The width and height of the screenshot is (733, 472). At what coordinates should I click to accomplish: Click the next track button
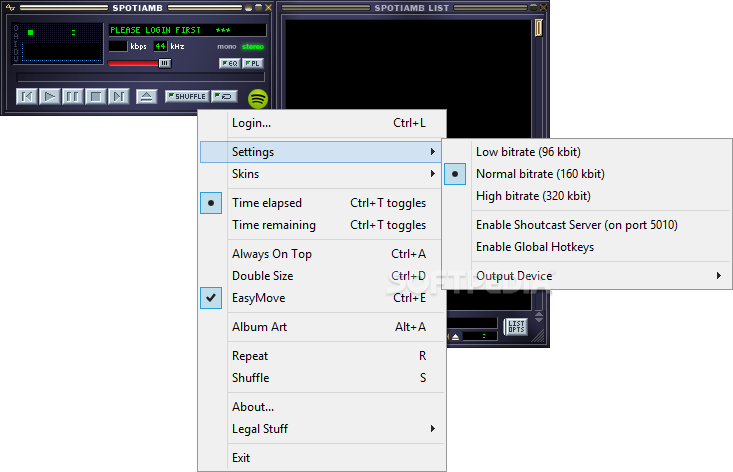119,97
